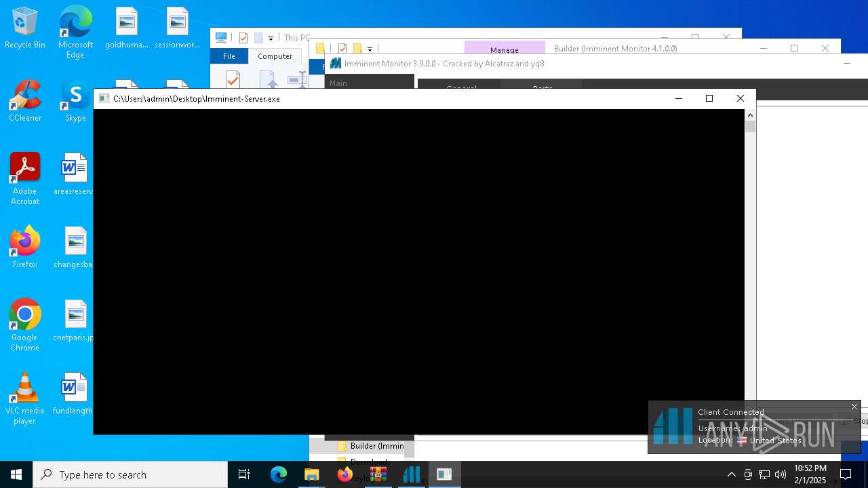The image size is (868, 488).
Task: Minimize the Imminent-Server console window
Action: point(678,98)
